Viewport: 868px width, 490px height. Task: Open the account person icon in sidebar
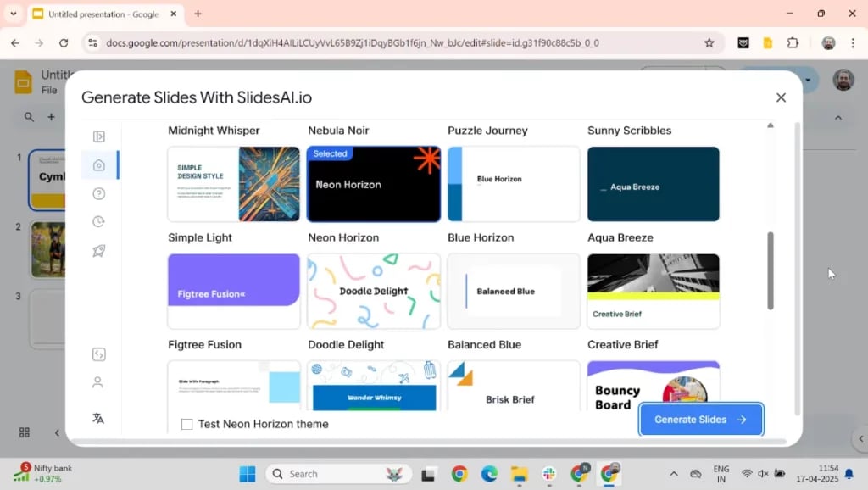pos(98,382)
